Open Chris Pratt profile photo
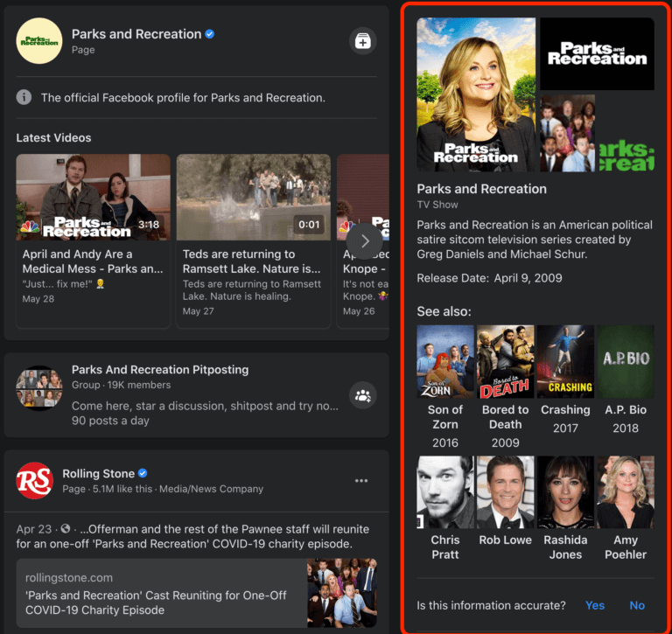Screen dimensions: 672x634 click(x=445, y=491)
